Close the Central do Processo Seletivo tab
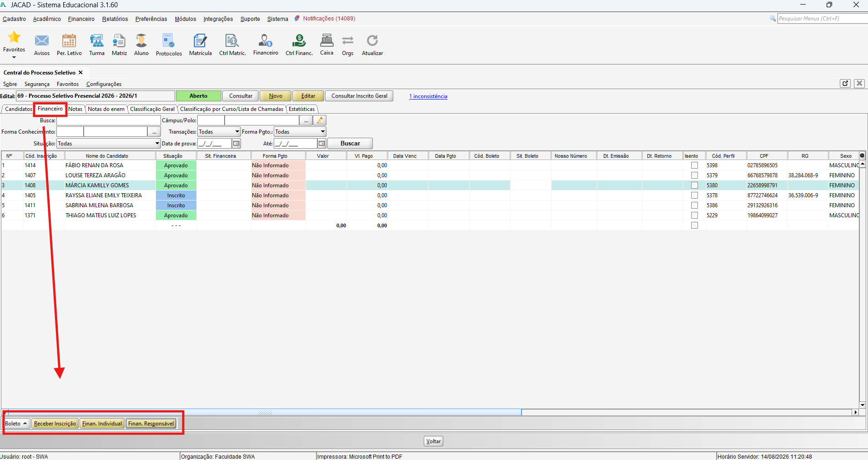 click(x=81, y=73)
